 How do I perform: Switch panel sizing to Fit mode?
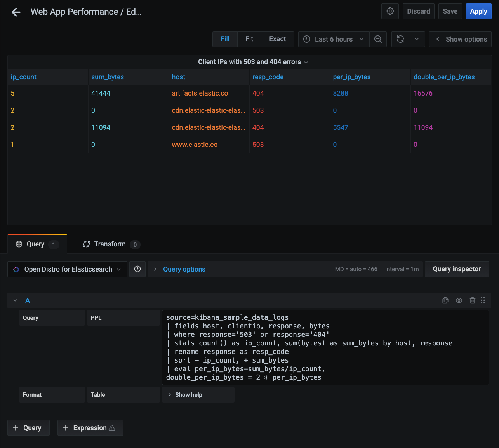tap(249, 39)
